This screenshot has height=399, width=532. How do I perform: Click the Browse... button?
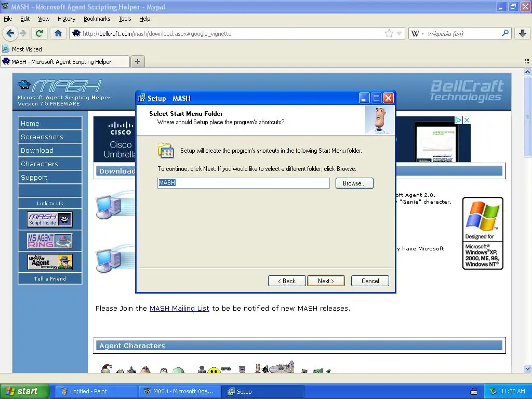[354, 183]
